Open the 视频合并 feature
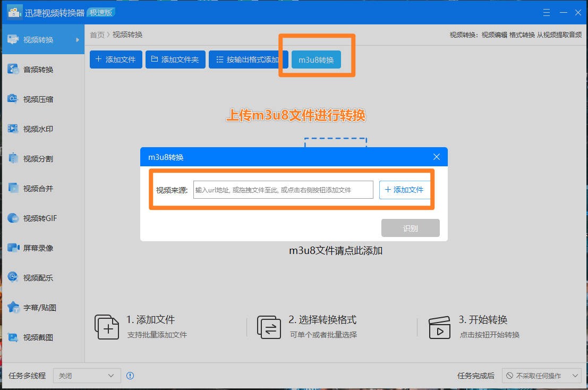Image resolution: width=588 pixels, height=390 pixels. pos(40,188)
